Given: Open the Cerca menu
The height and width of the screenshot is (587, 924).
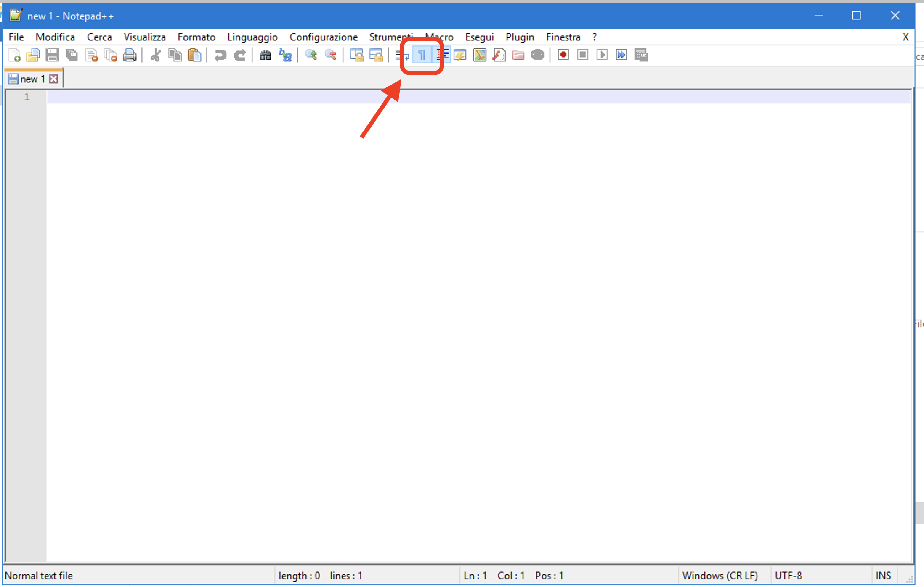Looking at the screenshot, I should point(99,37).
